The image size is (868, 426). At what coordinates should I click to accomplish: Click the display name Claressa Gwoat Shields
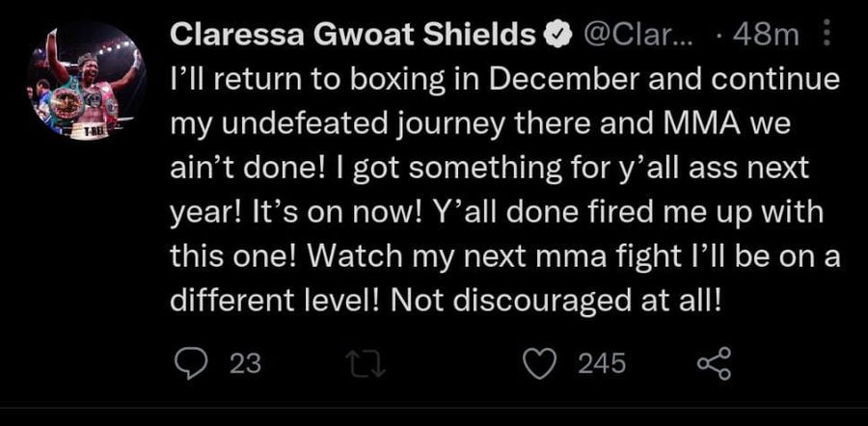pos(352,36)
